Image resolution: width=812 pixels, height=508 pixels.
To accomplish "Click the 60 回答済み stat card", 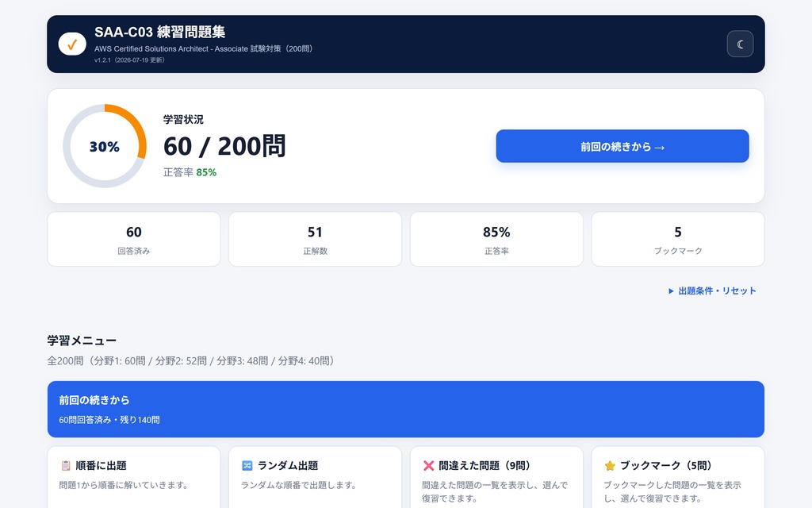I will click(x=133, y=239).
